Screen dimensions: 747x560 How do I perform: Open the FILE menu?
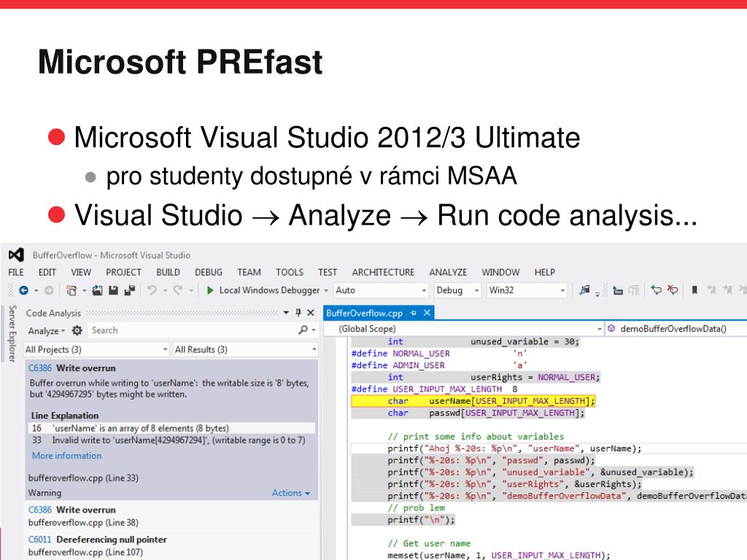point(16,273)
